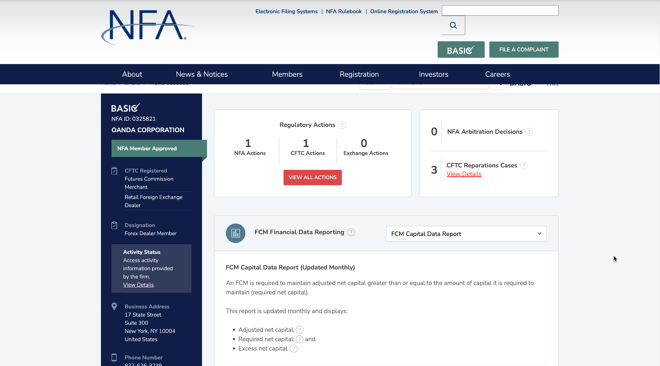Screen dimensions: 660x366
Task: Click the Adjusted net capital help icon
Action: click(299, 330)
